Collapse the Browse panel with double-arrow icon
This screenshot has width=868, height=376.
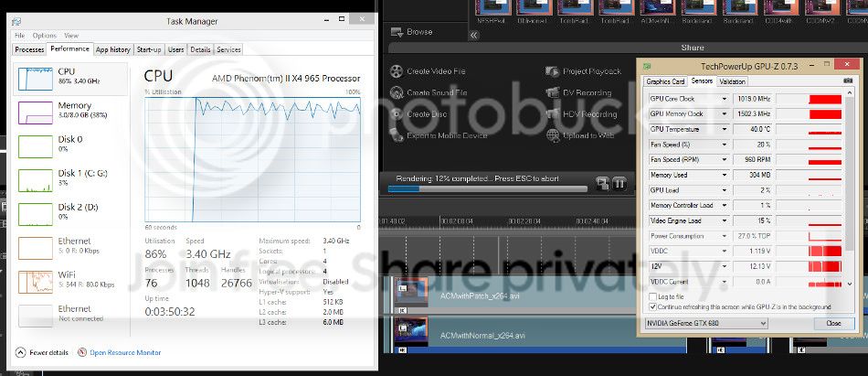473,33
